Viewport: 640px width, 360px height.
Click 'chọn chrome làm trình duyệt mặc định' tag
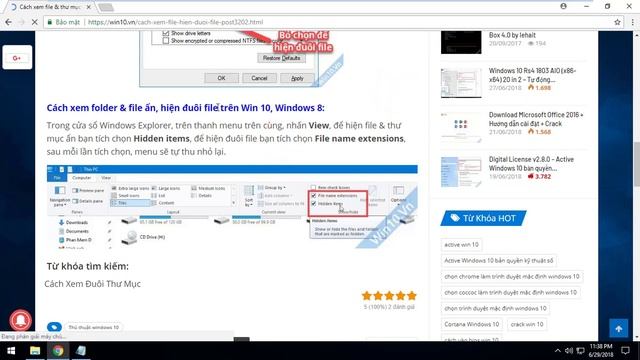(512, 276)
